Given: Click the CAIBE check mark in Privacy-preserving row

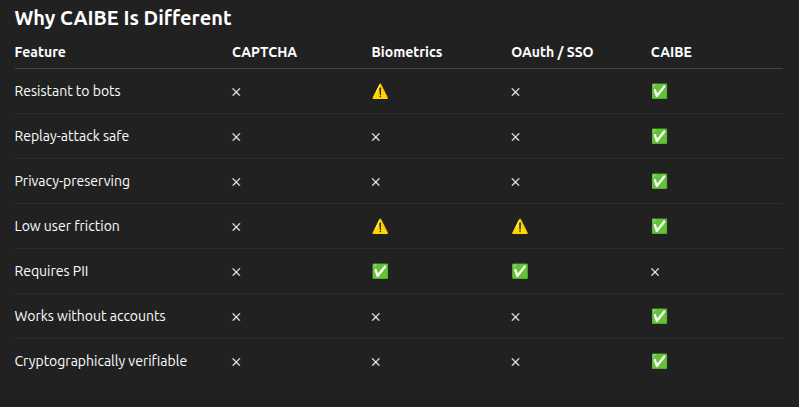Looking at the screenshot, I should pyautogui.click(x=659, y=181).
